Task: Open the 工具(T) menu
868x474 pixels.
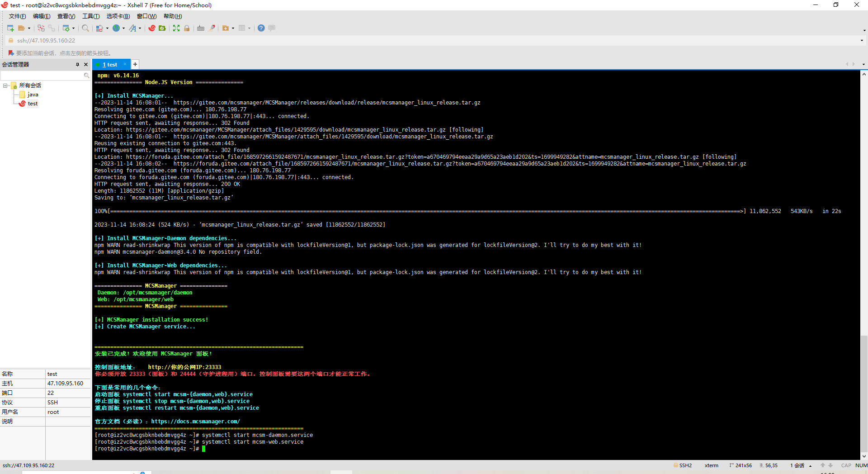Action: coord(90,16)
